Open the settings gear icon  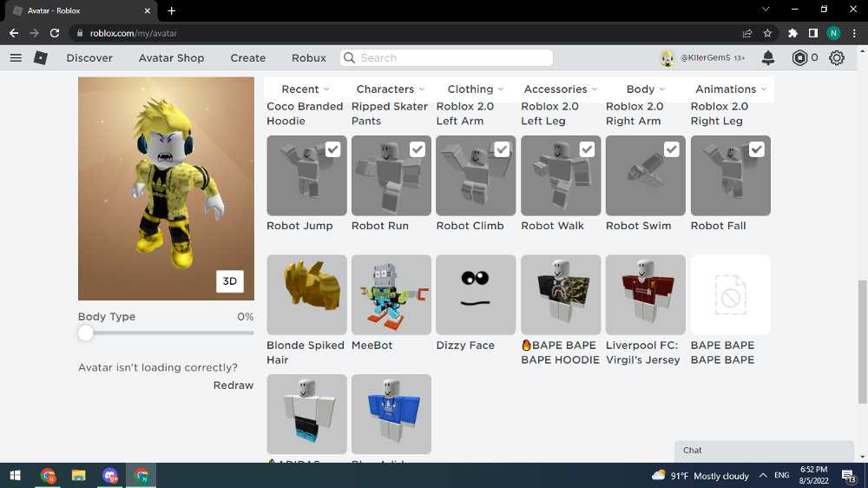pyautogui.click(x=837, y=58)
